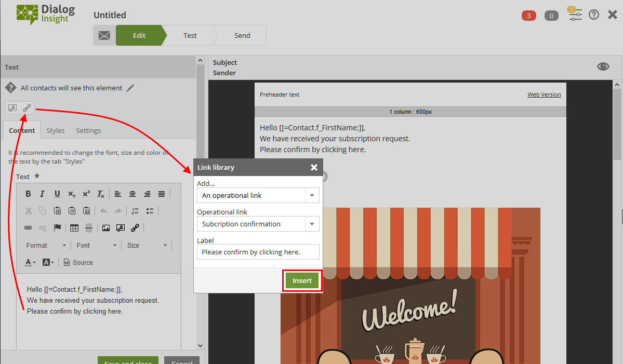Screen dimensions: 623x364
Task: Open link library from the editor toolbar chain icon
Action: click(x=135, y=228)
